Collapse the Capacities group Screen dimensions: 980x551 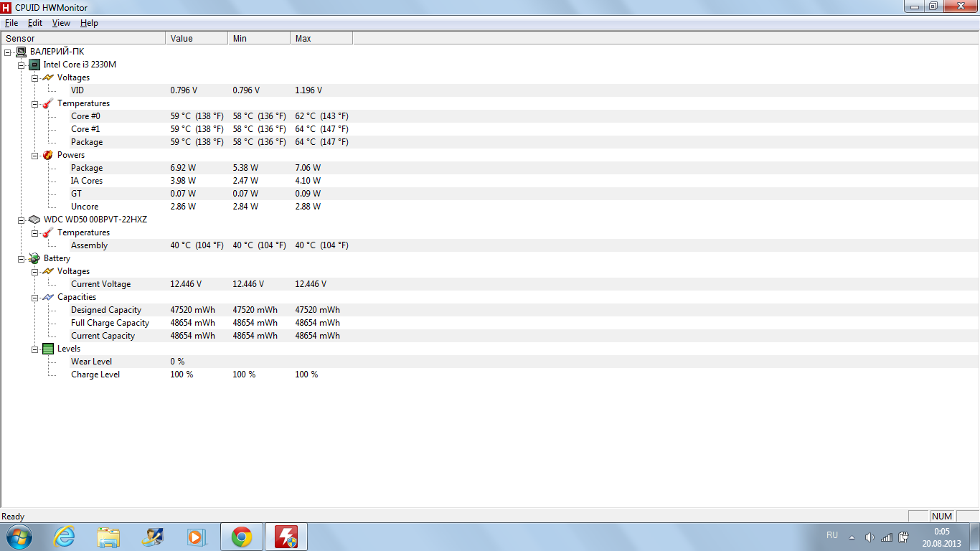click(x=34, y=297)
